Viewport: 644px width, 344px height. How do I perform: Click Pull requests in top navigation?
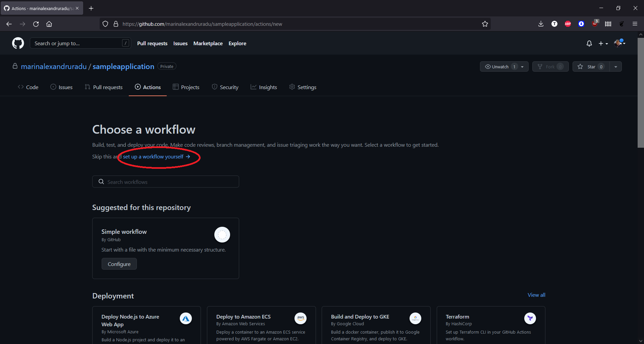pos(152,44)
